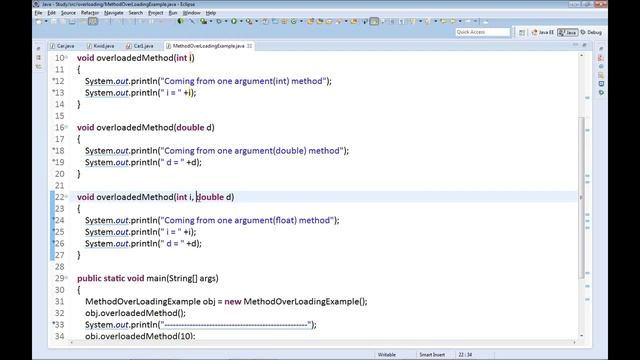The image size is (640, 360).
Task: Select the Java perspective button
Action: (x=567, y=32)
